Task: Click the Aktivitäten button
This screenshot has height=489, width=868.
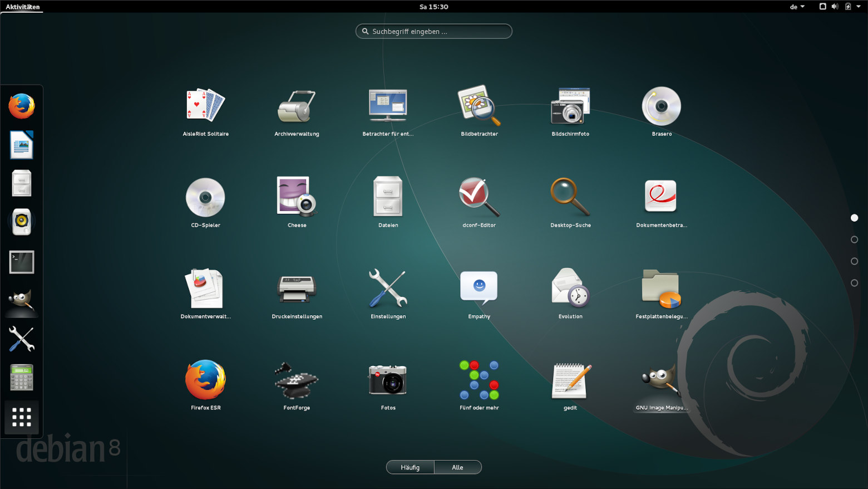Action: click(x=23, y=7)
